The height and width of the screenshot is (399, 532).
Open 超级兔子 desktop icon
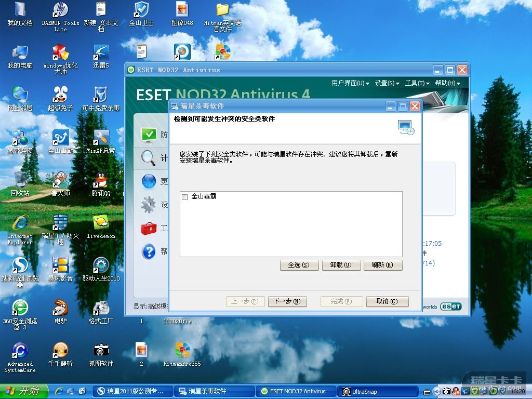(60, 99)
